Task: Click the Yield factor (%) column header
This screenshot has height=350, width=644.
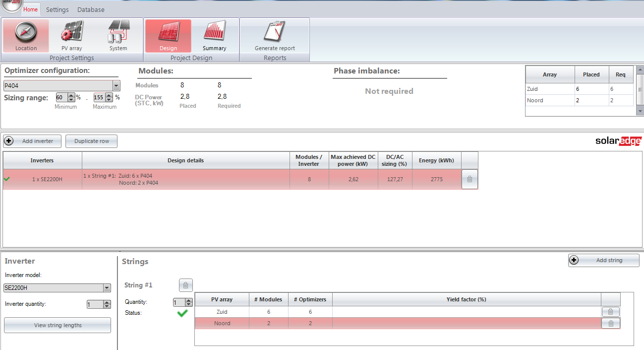Action: click(x=467, y=299)
